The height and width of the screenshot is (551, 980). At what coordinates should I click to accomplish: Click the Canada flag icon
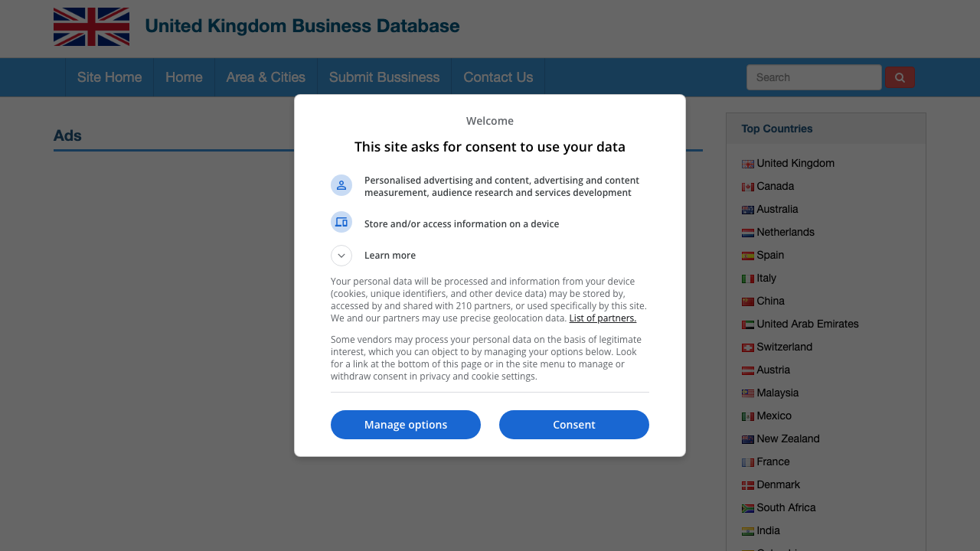pyautogui.click(x=748, y=187)
